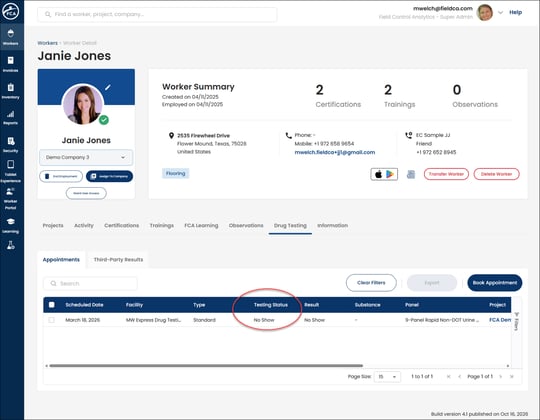Click the outlined button under End Employment

coord(86,193)
